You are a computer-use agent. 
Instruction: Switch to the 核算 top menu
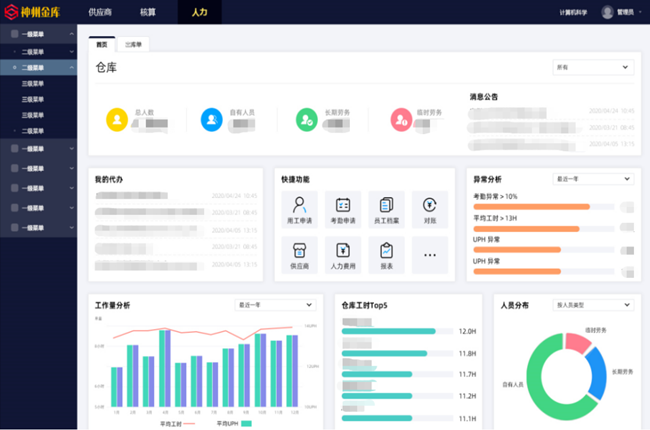point(147,12)
